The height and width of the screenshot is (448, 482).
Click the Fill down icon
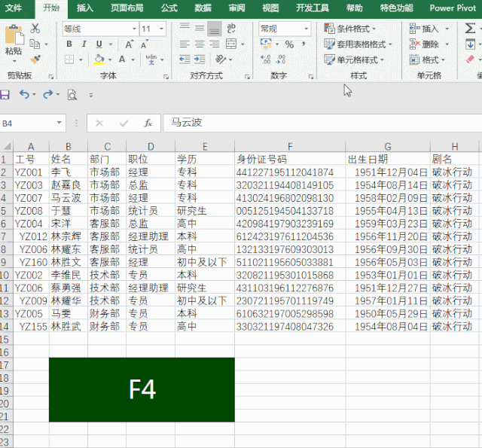pyautogui.click(x=470, y=44)
